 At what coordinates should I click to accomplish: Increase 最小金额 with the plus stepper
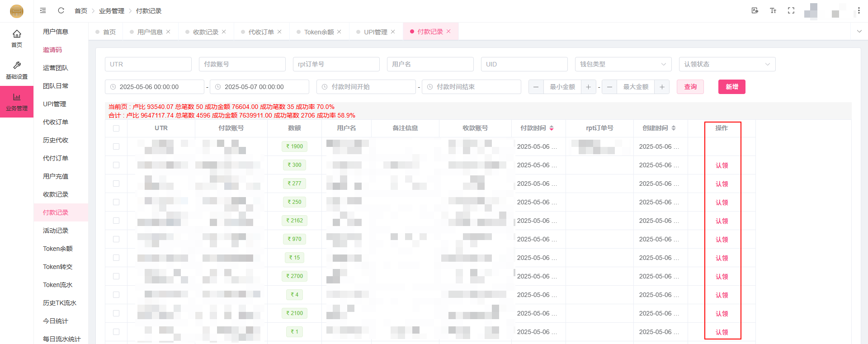click(x=588, y=87)
